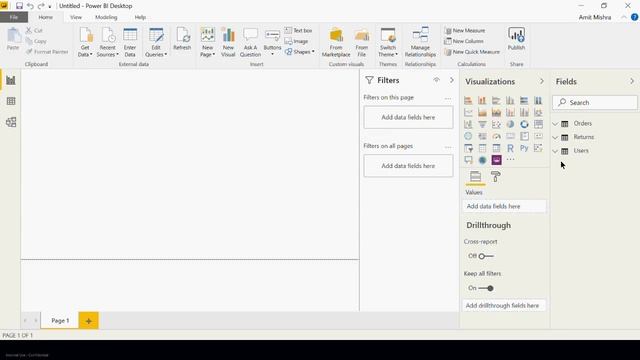Select treemap visualization
Screen dimensions: 640x360
point(538,124)
